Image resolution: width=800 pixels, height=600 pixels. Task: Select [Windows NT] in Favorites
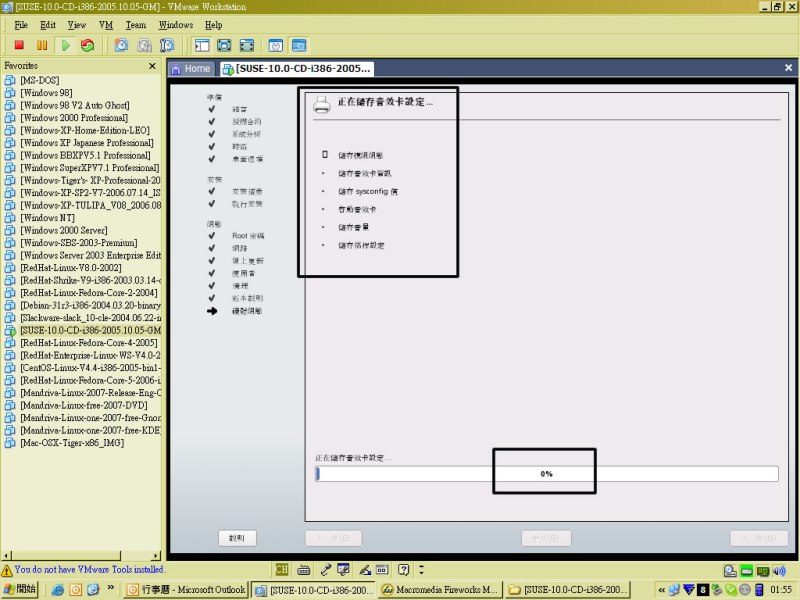(47, 218)
